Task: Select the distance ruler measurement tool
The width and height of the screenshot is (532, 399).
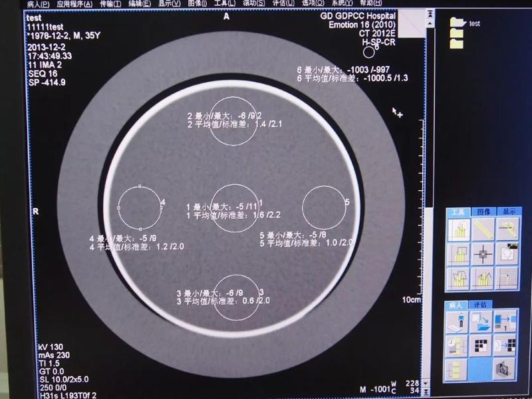Action: pos(483,229)
